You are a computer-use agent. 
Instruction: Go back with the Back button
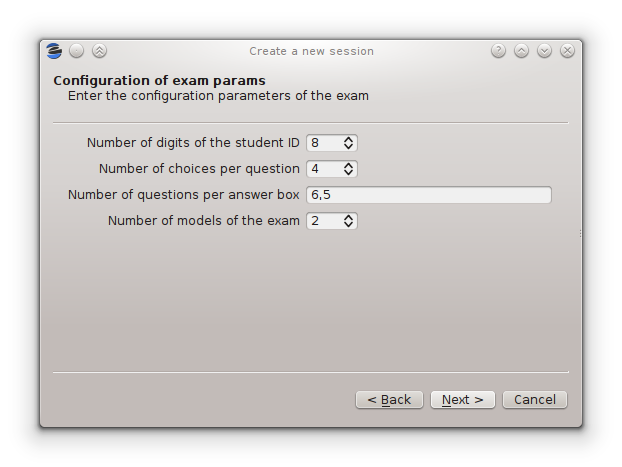pyautogui.click(x=389, y=400)
